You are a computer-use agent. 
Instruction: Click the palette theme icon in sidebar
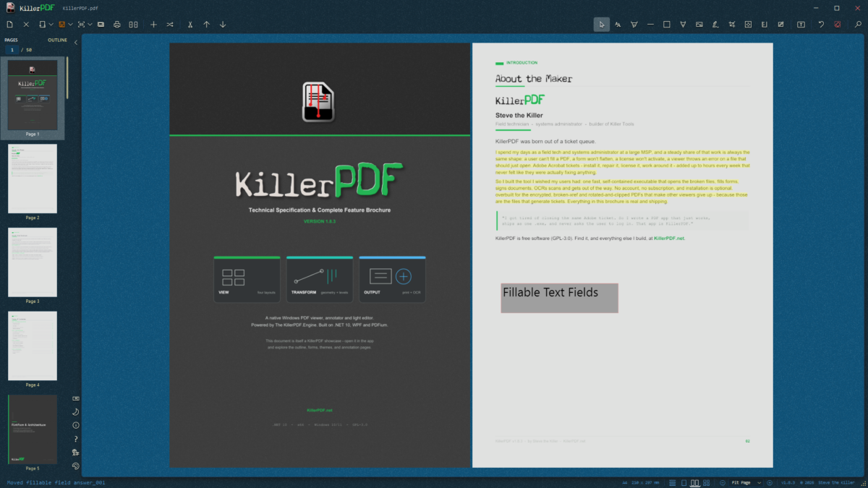(76, 466)
